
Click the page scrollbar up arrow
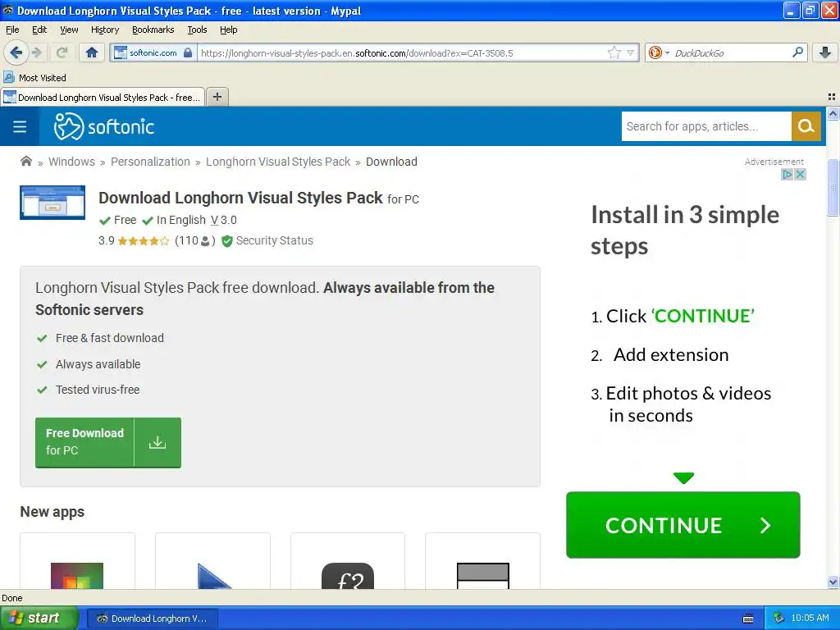point(833,113)
